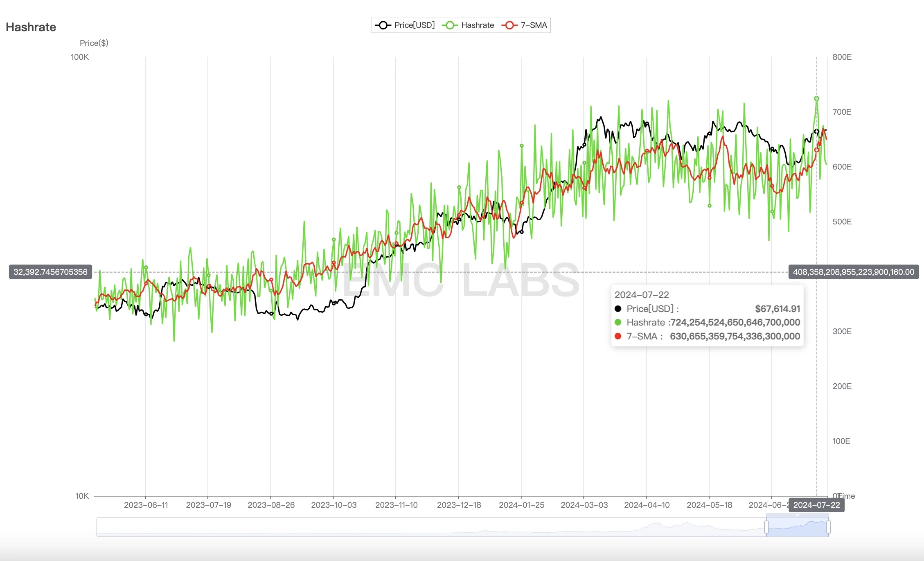The image size is (924, 561).
Task: Click the red 7-SMA legend circle marker
Action: tap(509, 25)
